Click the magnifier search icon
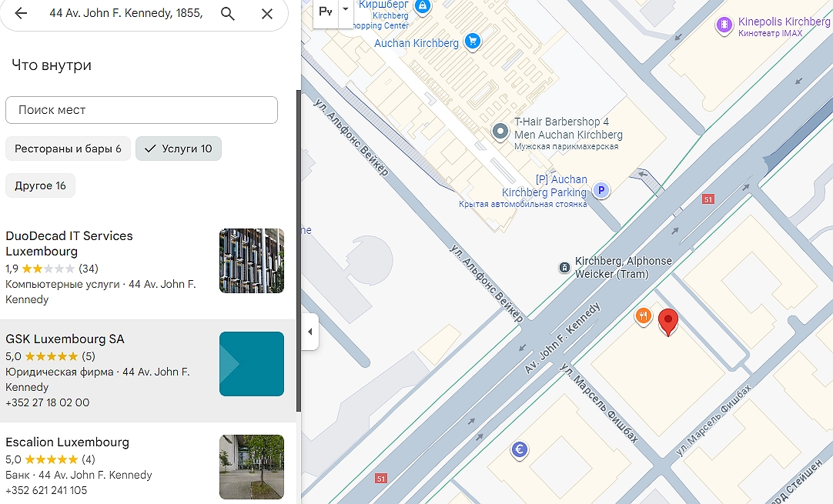The image size is (833, 504). (227, 14)
